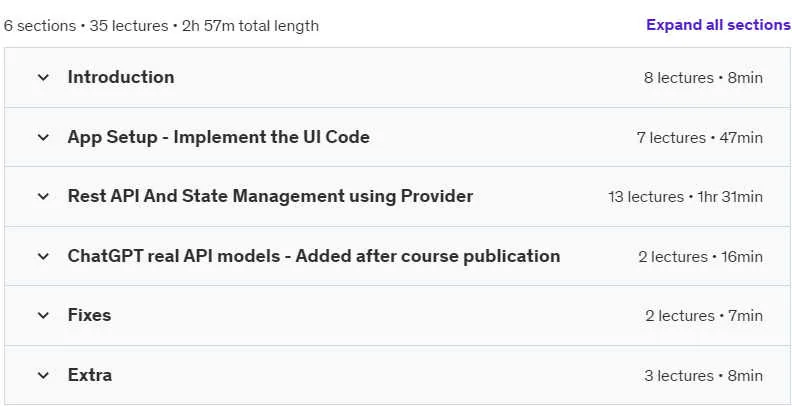The width and height of the screenshot is (792, 406).
Task: Select the Introduction section title
Action: click(x=121, y=77)
